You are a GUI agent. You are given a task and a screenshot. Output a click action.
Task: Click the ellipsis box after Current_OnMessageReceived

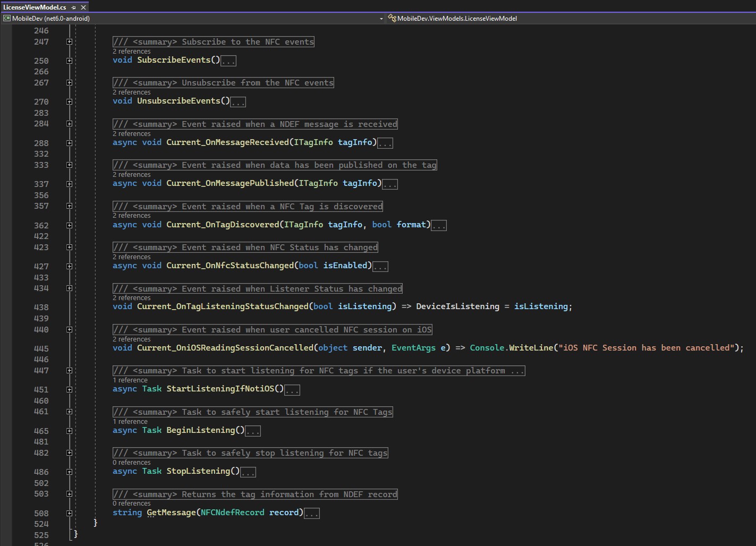pos(385,143)
